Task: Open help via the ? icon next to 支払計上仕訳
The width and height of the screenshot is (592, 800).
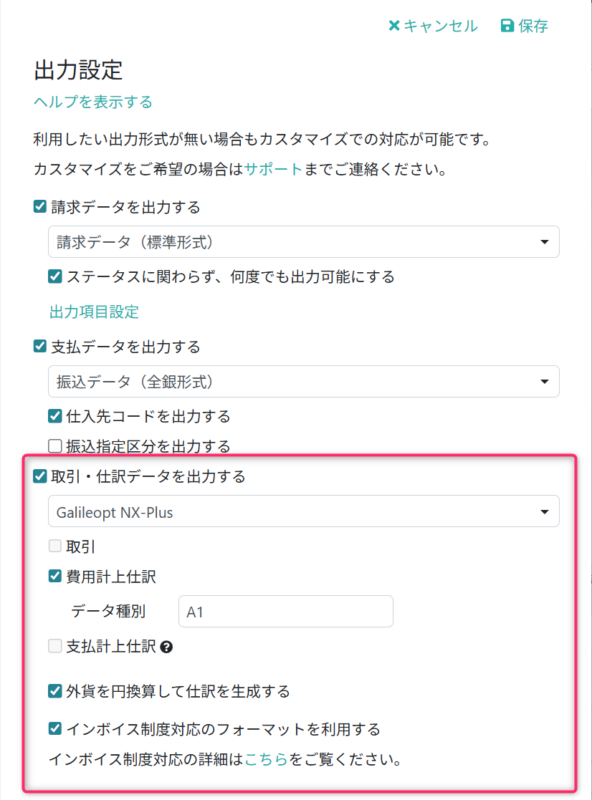Action: tap(165, 646)
